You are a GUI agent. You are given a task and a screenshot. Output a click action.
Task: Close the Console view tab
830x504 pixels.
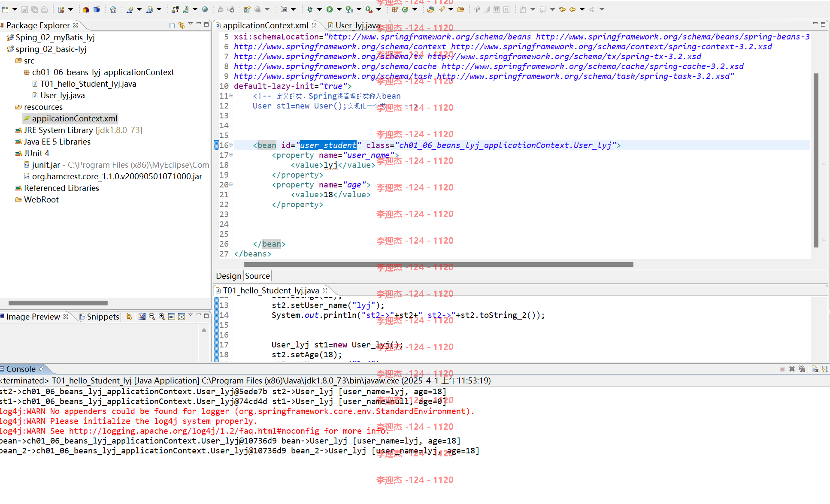point(41,369)
